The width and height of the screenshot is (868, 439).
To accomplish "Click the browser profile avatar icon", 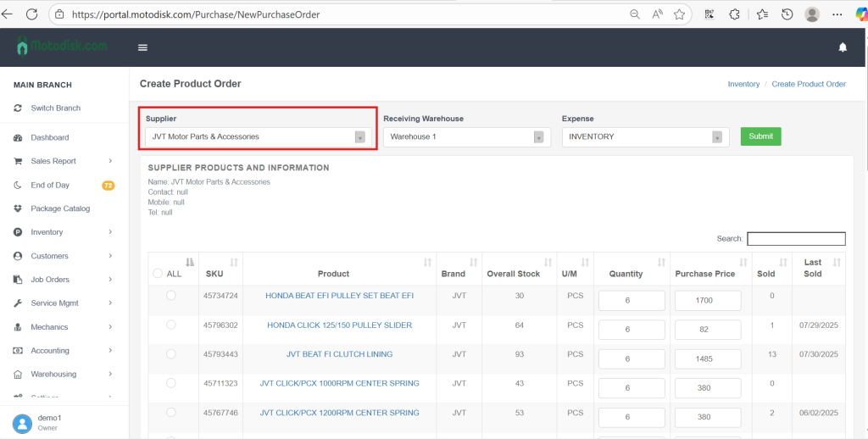I will (x=812, y=14).
